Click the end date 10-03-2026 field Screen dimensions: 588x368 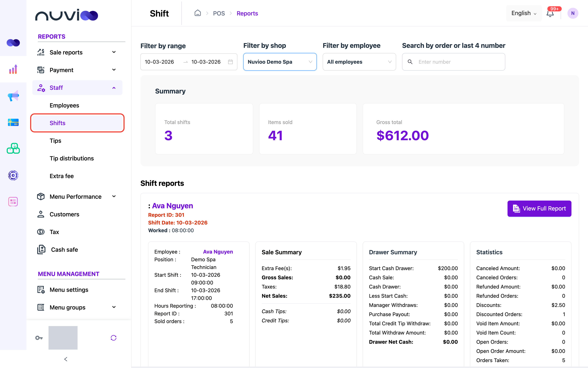tap(206, 62)
